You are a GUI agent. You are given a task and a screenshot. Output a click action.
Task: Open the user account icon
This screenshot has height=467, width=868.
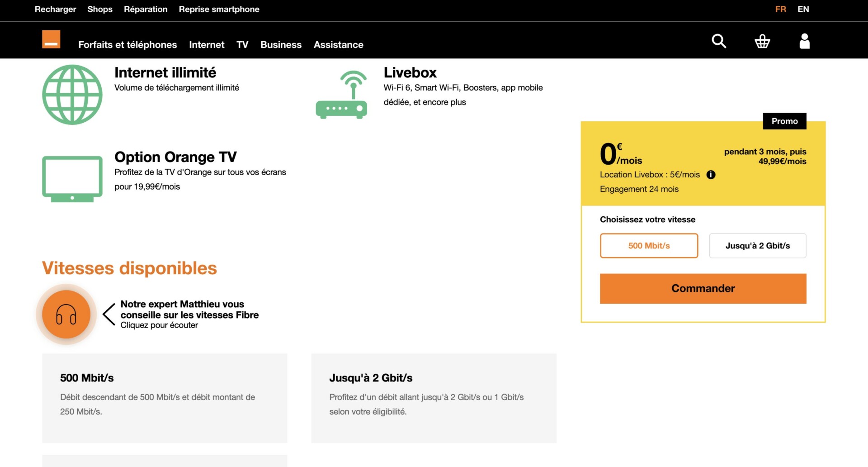coord(805,41)
